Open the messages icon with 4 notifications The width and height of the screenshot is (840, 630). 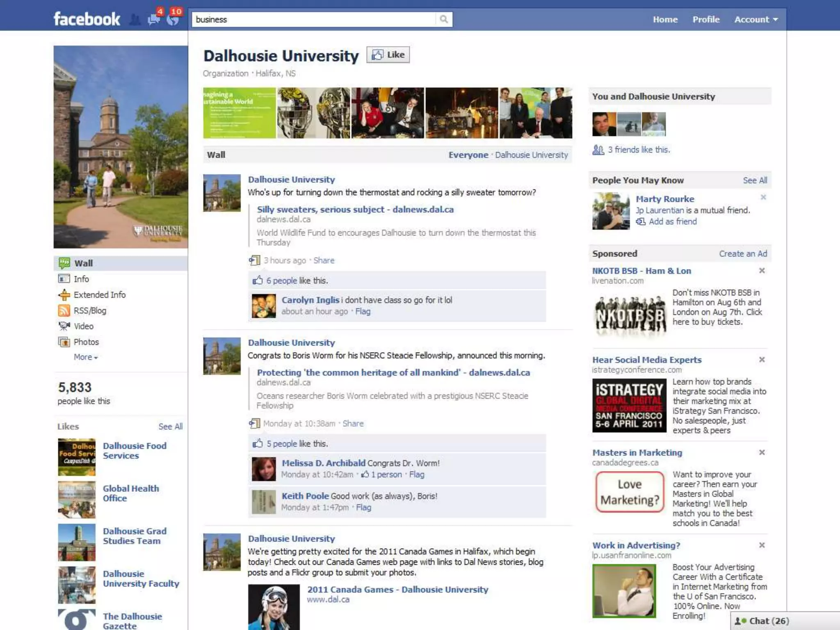(x=154, y=19)
